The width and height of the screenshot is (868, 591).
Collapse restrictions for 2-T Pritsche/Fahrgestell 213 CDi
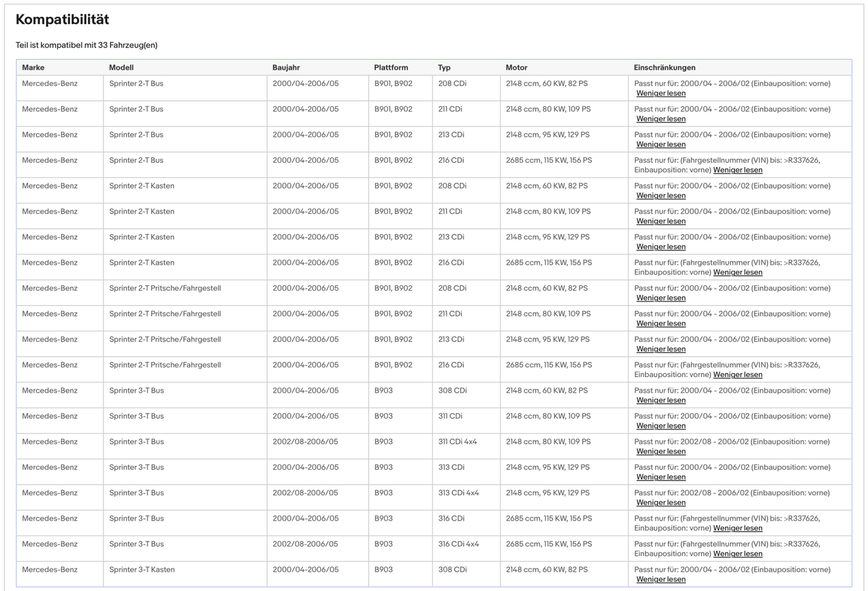(661, 349)
